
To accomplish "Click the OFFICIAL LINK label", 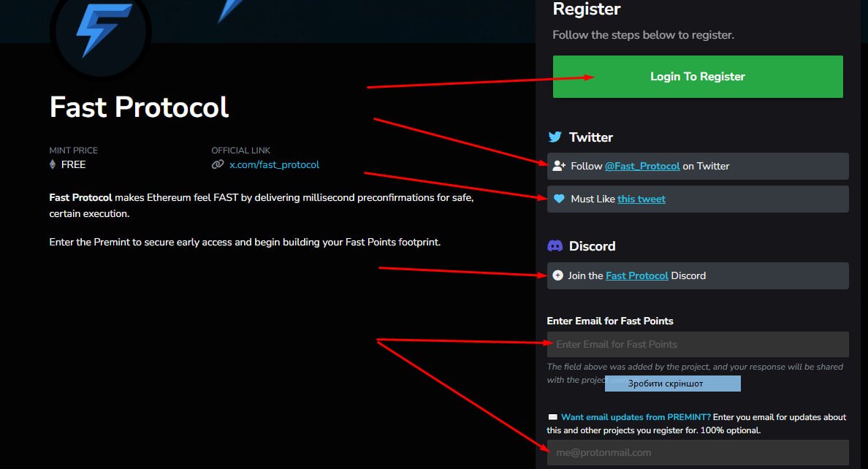I will 241,150.
